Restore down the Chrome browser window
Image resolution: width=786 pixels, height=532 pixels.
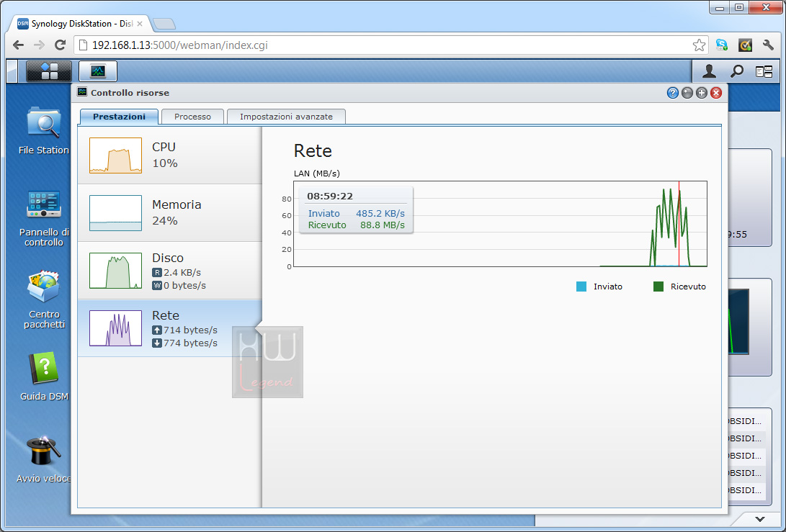coord(739,7)
